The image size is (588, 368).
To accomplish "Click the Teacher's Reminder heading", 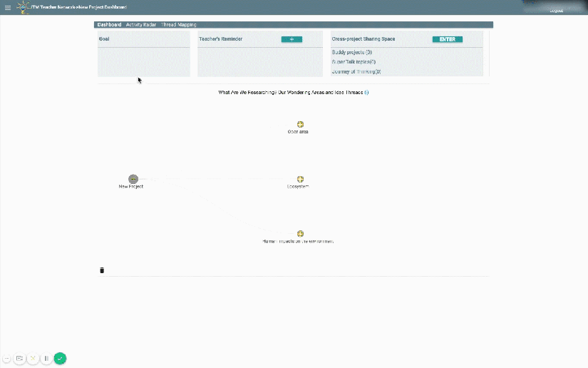I will pos(220,39).
